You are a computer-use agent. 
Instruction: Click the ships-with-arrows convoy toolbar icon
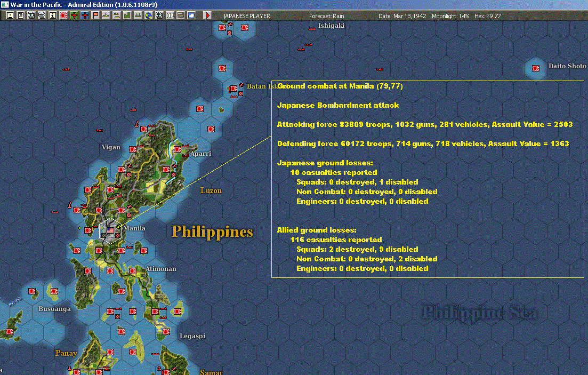click(138, 15)
